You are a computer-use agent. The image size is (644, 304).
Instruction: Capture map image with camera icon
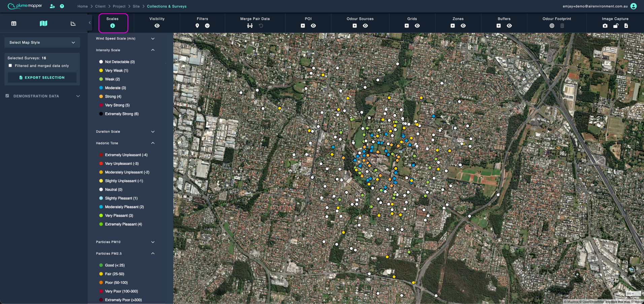(x=605, y=26)
